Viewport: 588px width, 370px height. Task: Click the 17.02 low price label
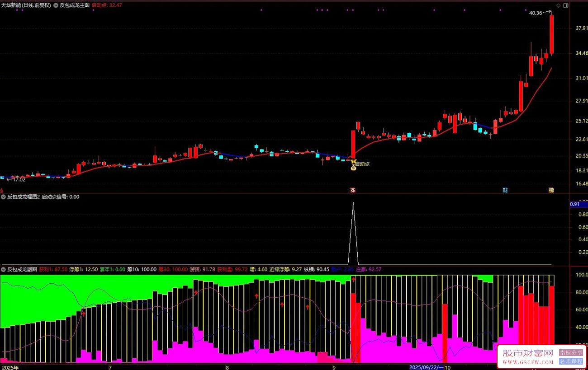click(19, 179)
